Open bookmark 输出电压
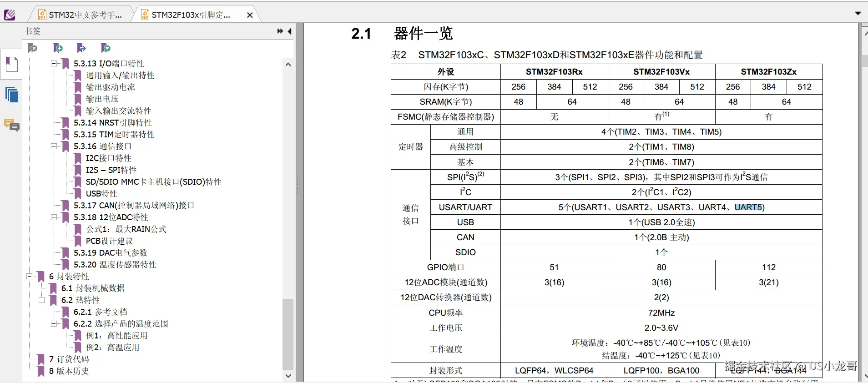 (102, 99)
